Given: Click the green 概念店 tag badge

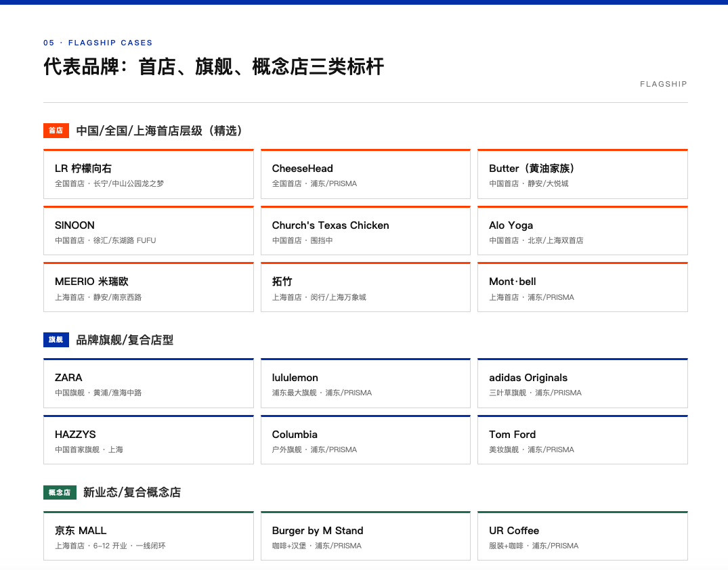Looking at the screenshot, I should click(60, 492).
